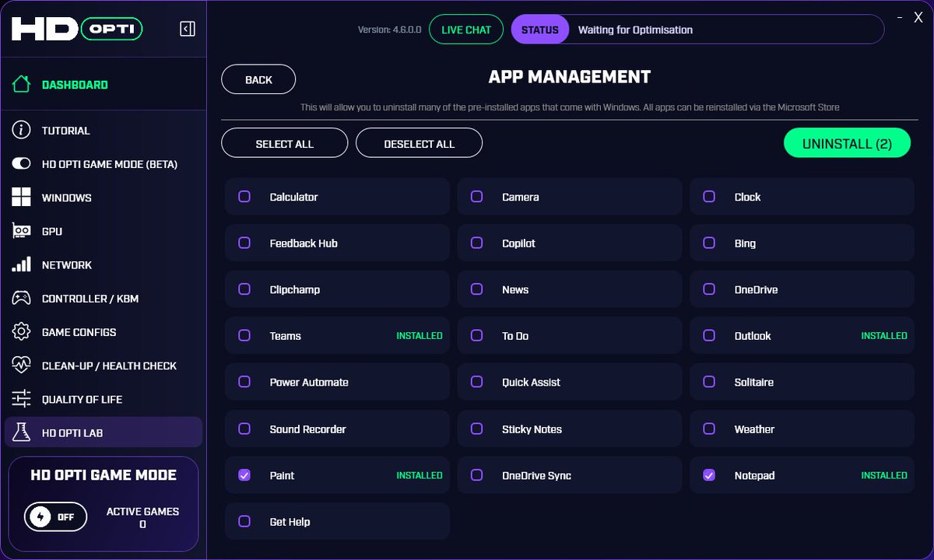Image resolution: width=934 pixels, height=560 pixels.
Task: Check the News checkbox
Action: 477,289
